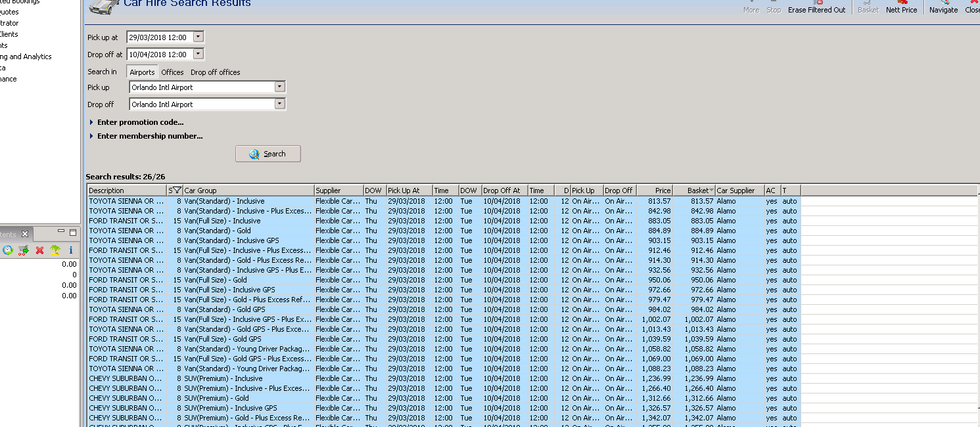Sort by the Car Supplier column header

[739, 191]
